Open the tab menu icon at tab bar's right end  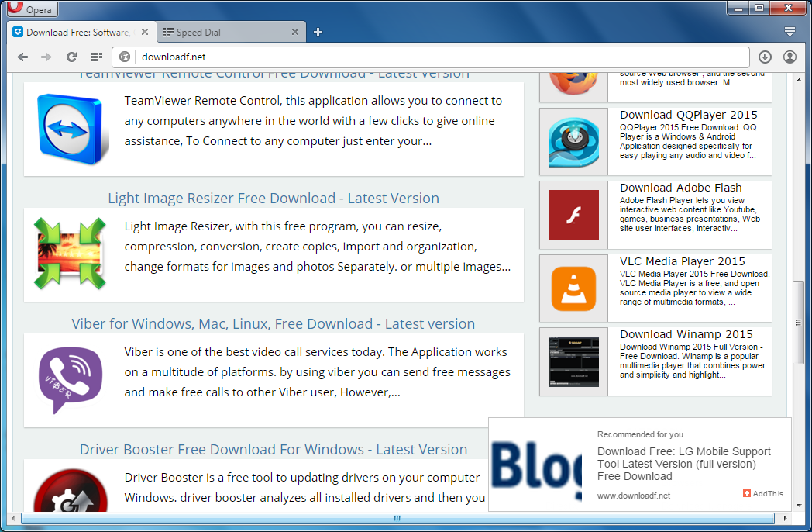tap(790, 32)
